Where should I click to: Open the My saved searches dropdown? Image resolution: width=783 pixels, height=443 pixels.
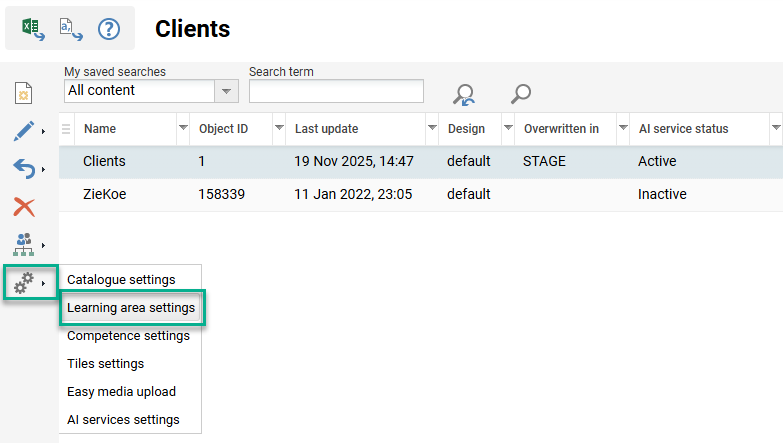pos(226,91)
